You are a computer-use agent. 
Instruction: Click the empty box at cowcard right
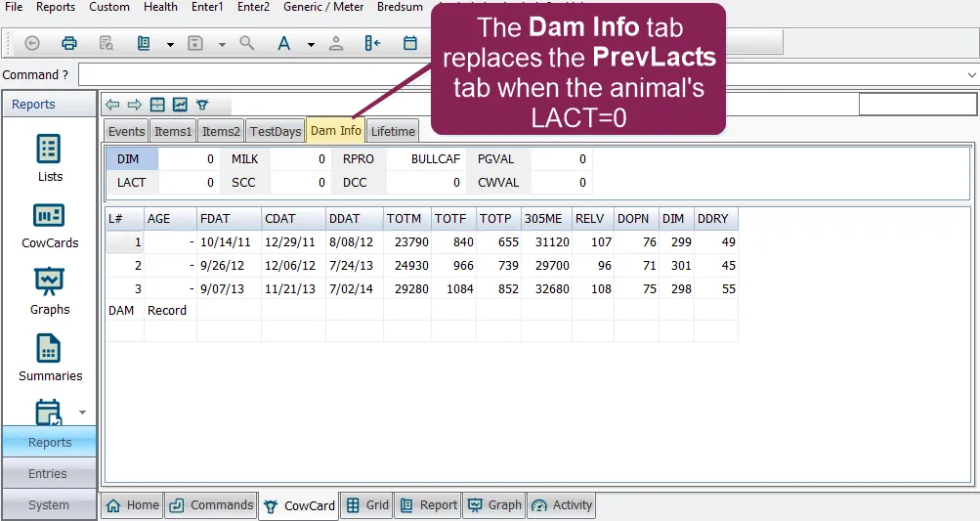pos(917,105)
